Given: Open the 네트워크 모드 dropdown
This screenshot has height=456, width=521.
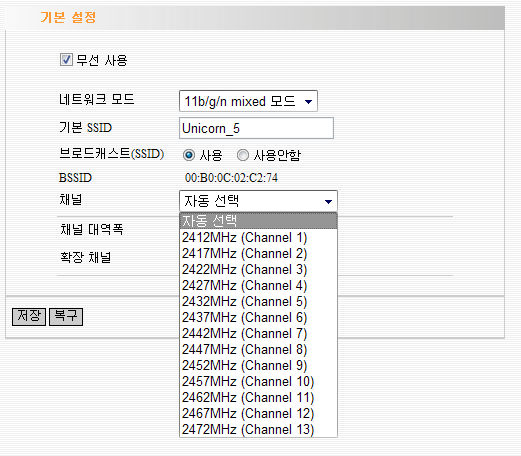Looking at the screenshot, I should (248, 101).
